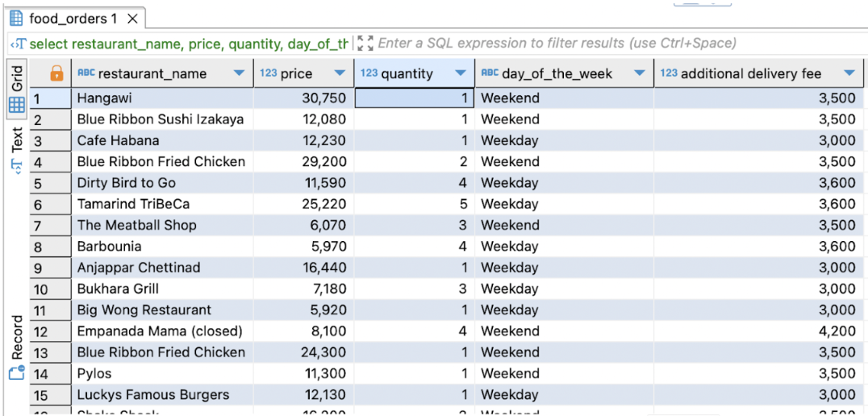Click the Barbounia cell
Image resolution: width=868 pixels, height=416 pixels.
pyautogui.click(x=163, y=247)
